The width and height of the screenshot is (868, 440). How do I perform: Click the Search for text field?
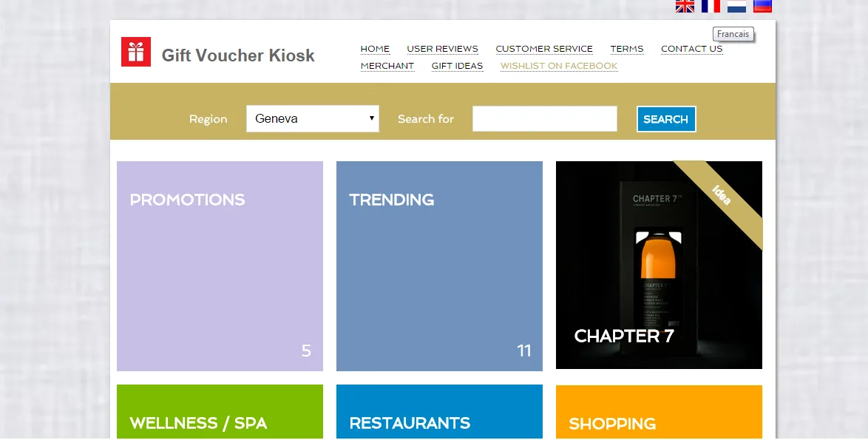[545, 118]
